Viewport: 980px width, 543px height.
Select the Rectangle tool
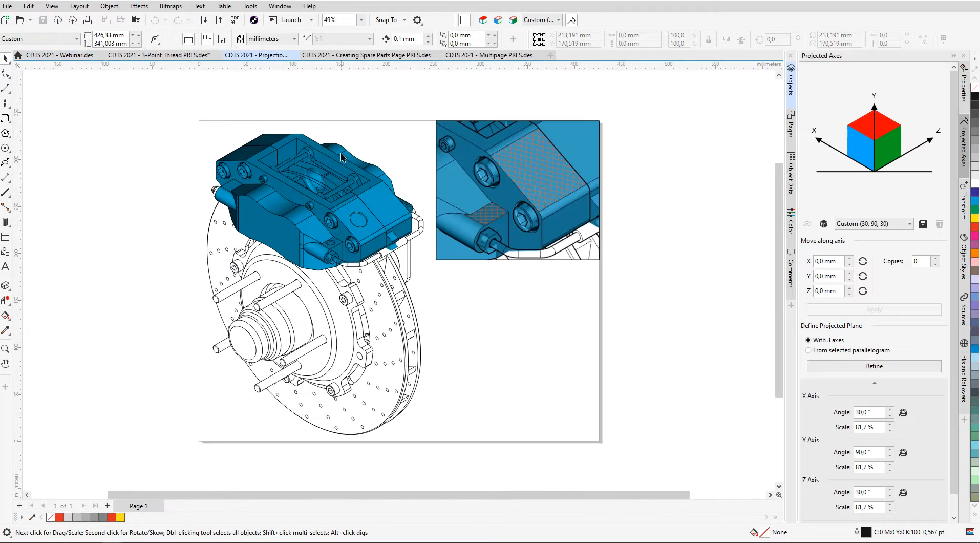click(x=6, y=118)
